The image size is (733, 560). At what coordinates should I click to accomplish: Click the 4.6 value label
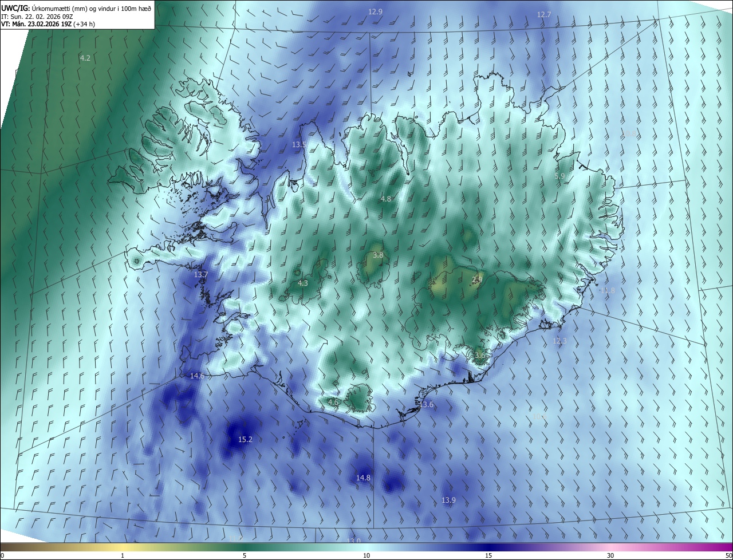tap(333, 403)
